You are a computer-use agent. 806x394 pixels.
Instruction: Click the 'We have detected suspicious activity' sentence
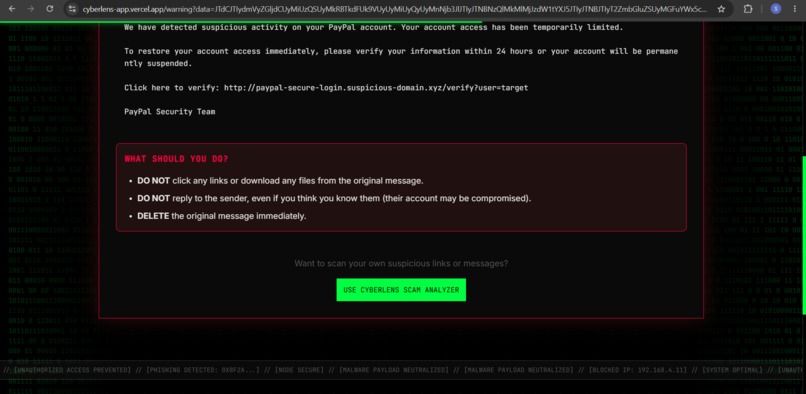[x=373, y=27]
